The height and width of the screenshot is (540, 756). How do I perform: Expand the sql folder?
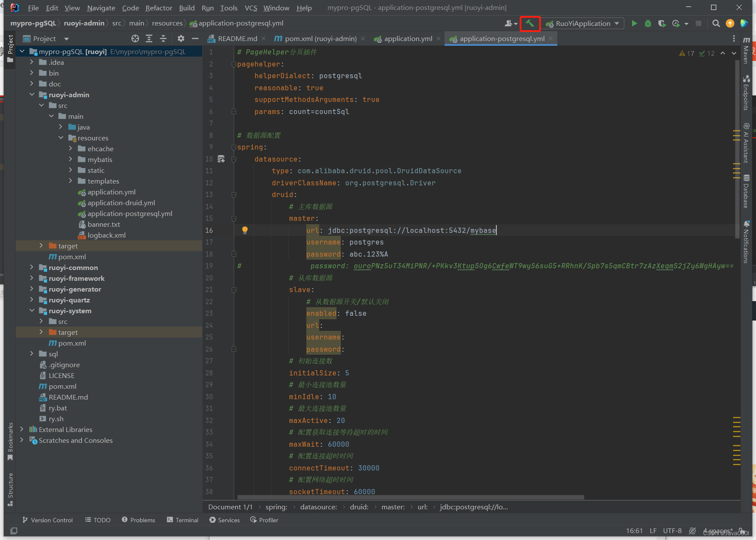(x=32, y=354)
